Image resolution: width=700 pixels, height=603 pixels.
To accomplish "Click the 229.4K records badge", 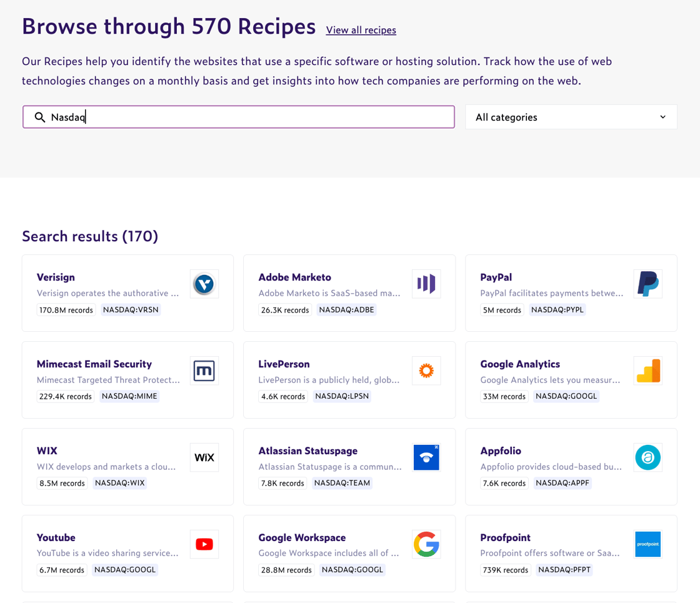I will click(x=65, y=397).
